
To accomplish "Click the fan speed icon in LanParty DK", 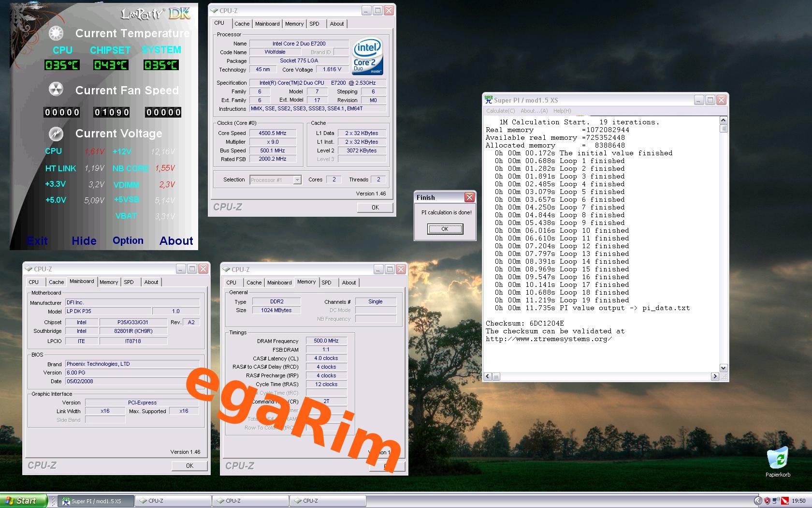I will pos(56,90).
